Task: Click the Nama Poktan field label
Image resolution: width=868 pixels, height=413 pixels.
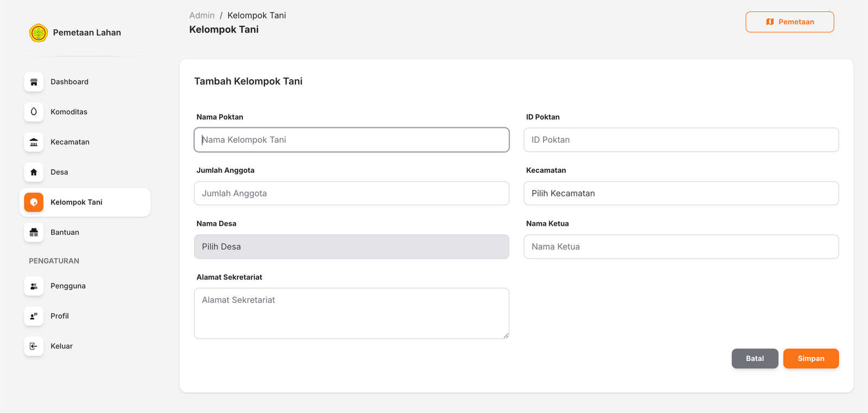Action: click(x=220, y=117)
